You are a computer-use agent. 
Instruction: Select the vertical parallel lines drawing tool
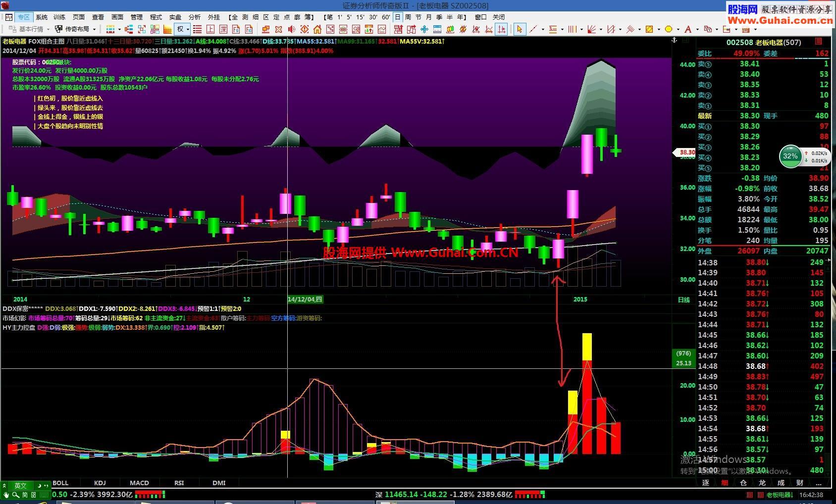(x=572, y=29)
